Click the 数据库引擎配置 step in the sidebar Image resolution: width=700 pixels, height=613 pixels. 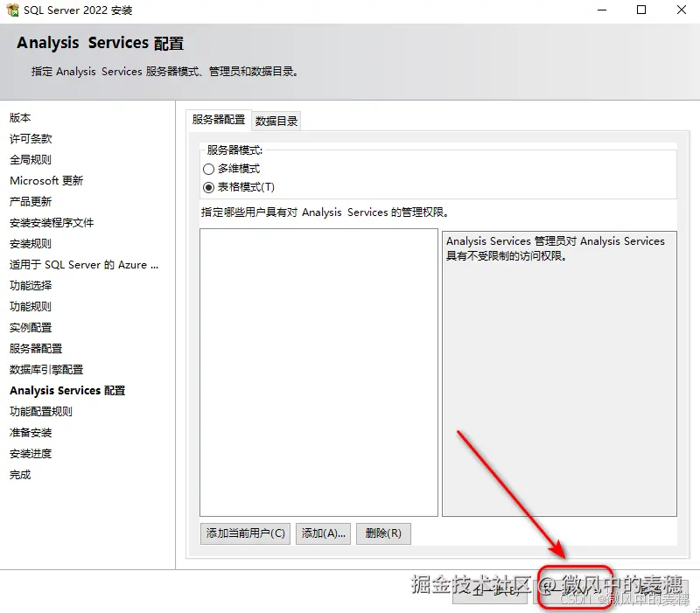tap(46, 369)
